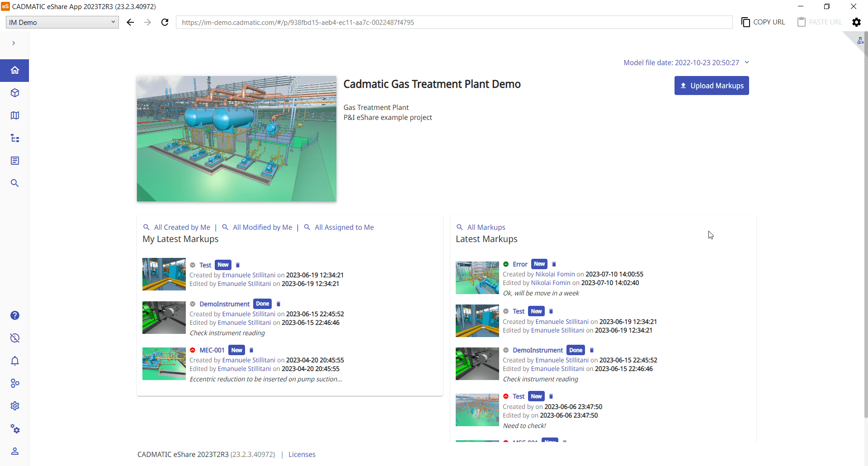Open the sidebar settings gear
This screenshot has height=466, width=868.
click(x=14, y=406)
